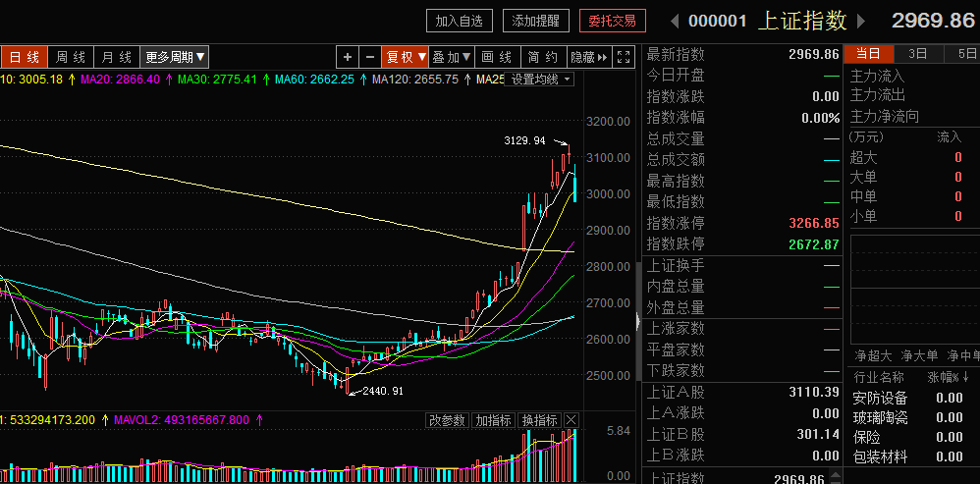Zoom out chart with minus button

tap(370, 58)
